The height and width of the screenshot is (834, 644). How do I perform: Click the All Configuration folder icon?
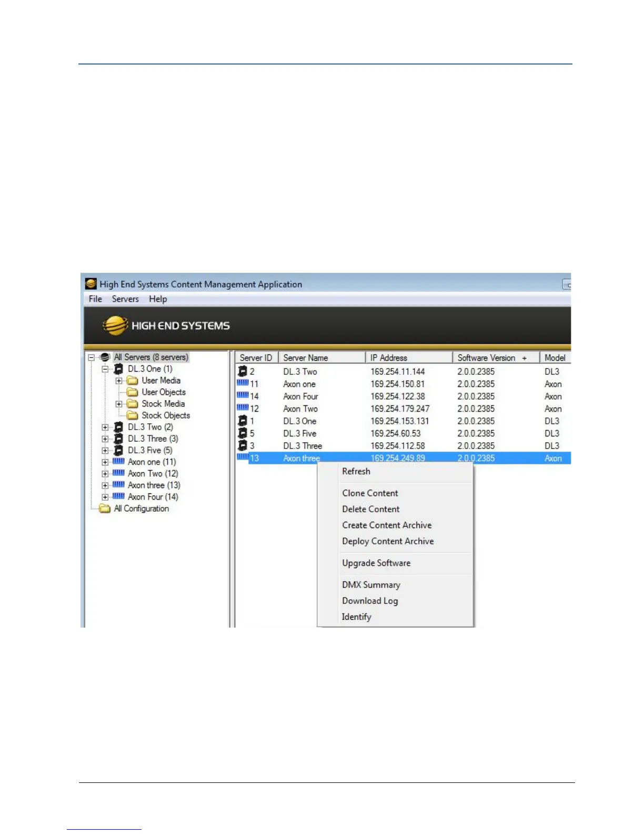tap(105, 509)
